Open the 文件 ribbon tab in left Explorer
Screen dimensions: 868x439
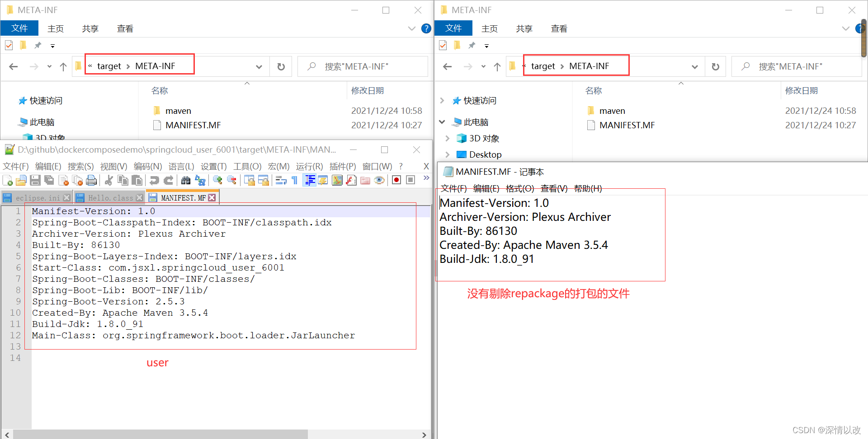tap(19, 28)
